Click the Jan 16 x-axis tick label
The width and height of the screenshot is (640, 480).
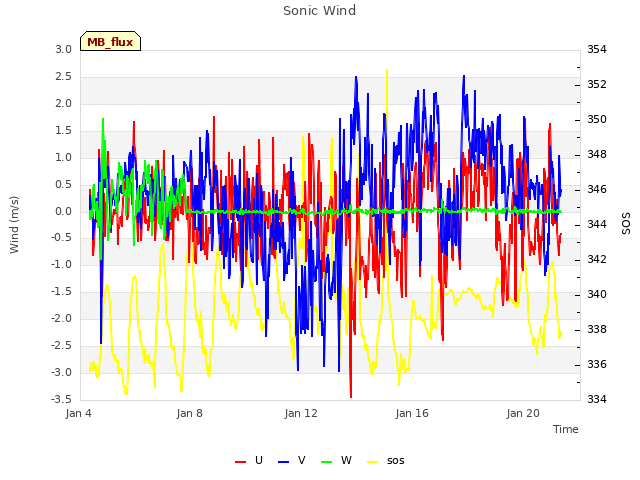pyautogui.click(x=412, y=413)
